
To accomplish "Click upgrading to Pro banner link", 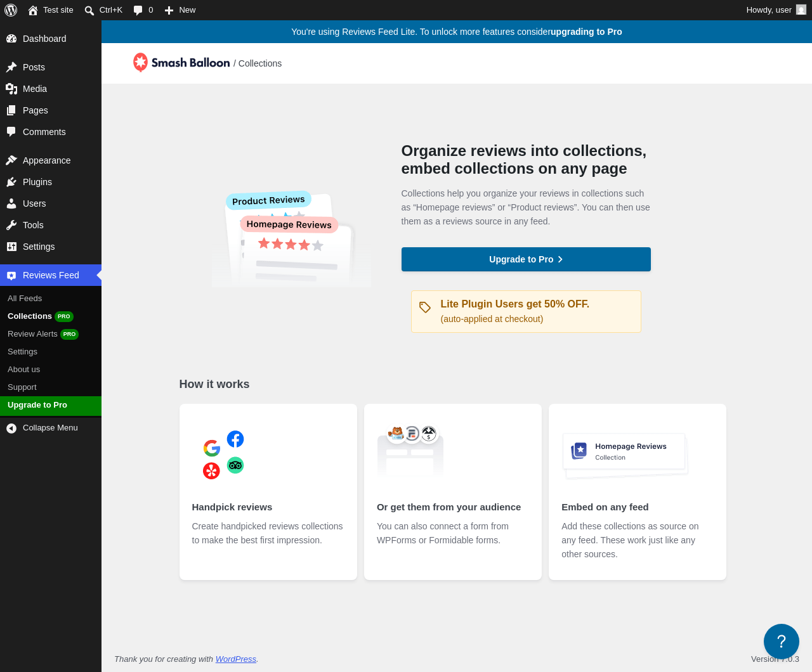I will tap(586, 32).
